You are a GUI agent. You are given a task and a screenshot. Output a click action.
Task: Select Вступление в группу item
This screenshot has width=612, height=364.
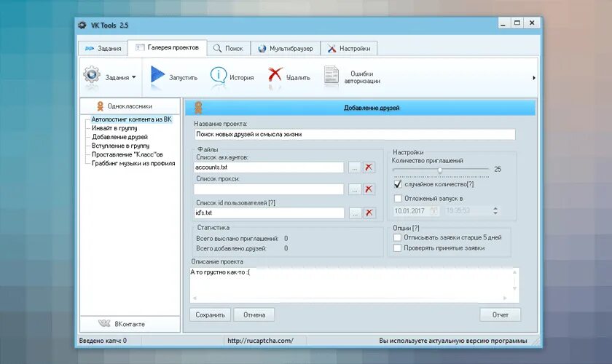(x=121, y=146)
